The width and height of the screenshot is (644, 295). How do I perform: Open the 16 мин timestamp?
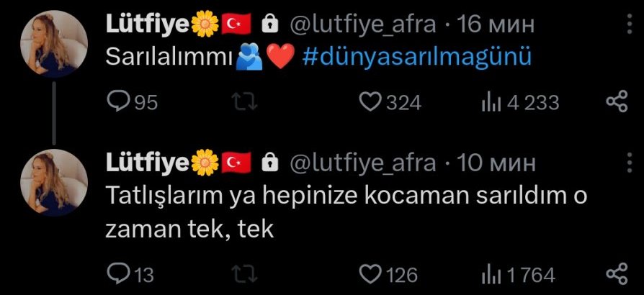pos(496,25)
